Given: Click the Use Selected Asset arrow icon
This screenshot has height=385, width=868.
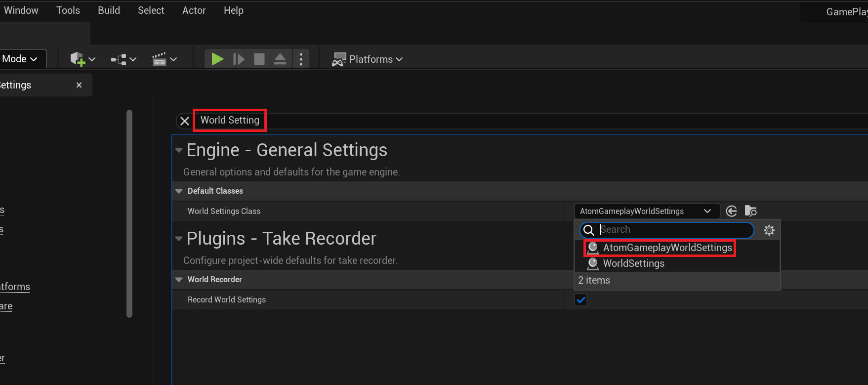Looking at the screenshot, I should [x=732, y=211].
